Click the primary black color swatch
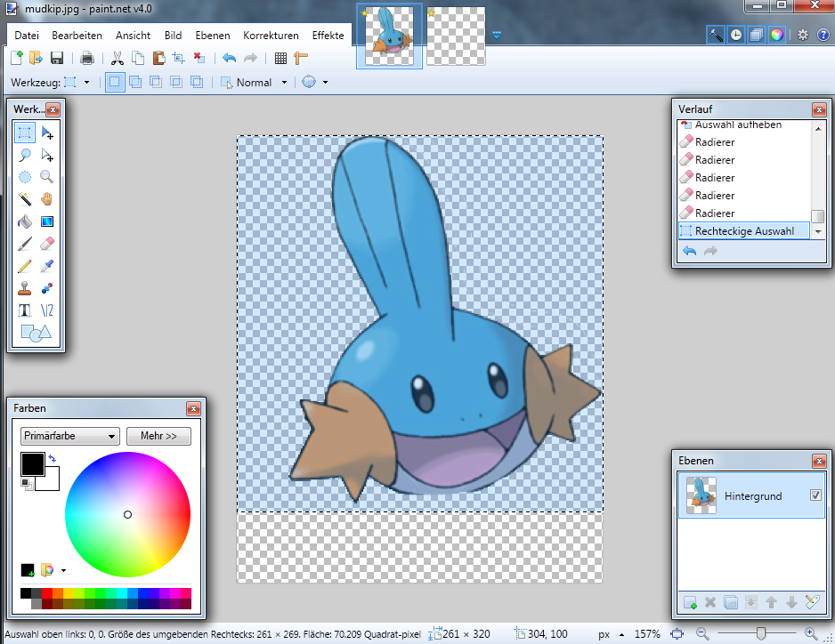Screen dimensions: 835x644 pos(32,464)
